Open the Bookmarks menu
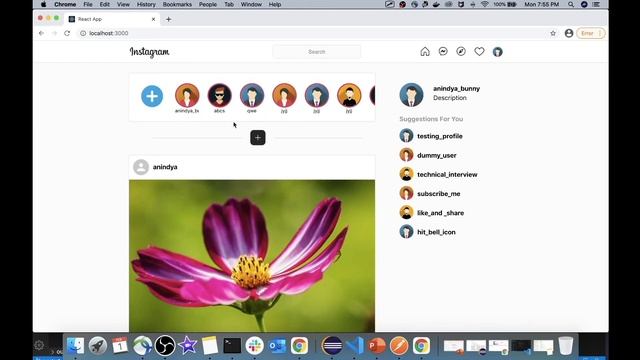Viewport: 640px width, 360px height. [177, 4]
